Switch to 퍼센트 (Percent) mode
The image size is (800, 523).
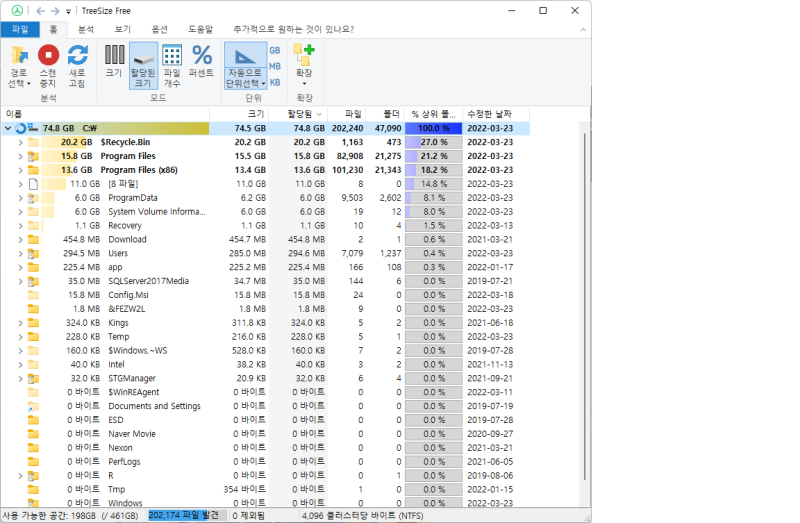pos(202,56)
